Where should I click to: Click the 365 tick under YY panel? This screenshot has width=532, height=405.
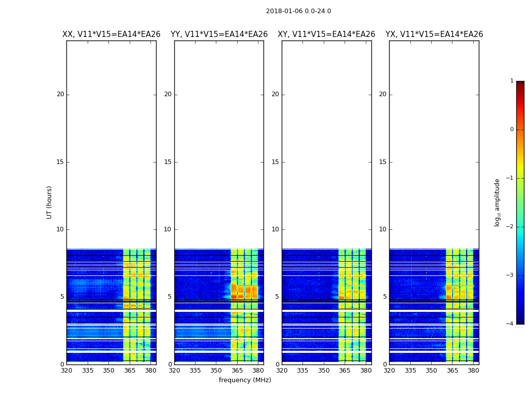pyautogui.click(x=237, y=371)
